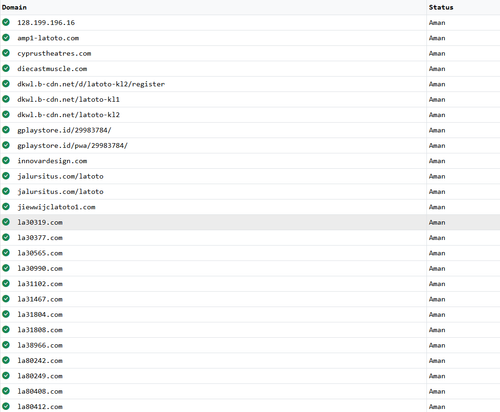Click the la80412.com domain text
500x412 pixels.
(40, 406)
